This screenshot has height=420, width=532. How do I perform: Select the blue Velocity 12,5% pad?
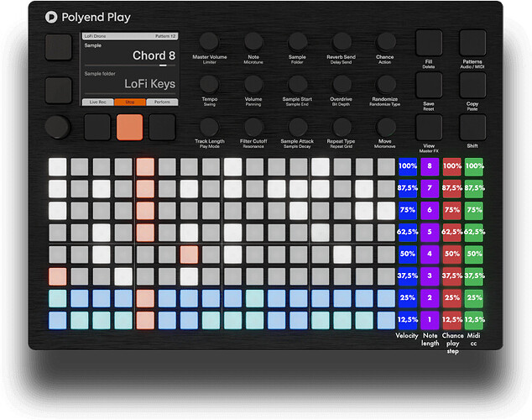point(408,320)
